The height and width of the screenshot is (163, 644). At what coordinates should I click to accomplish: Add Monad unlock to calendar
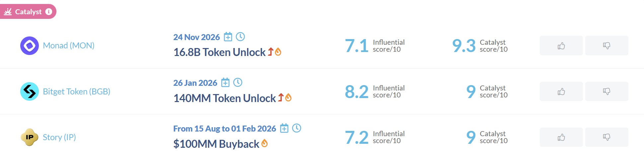(228, 37)
